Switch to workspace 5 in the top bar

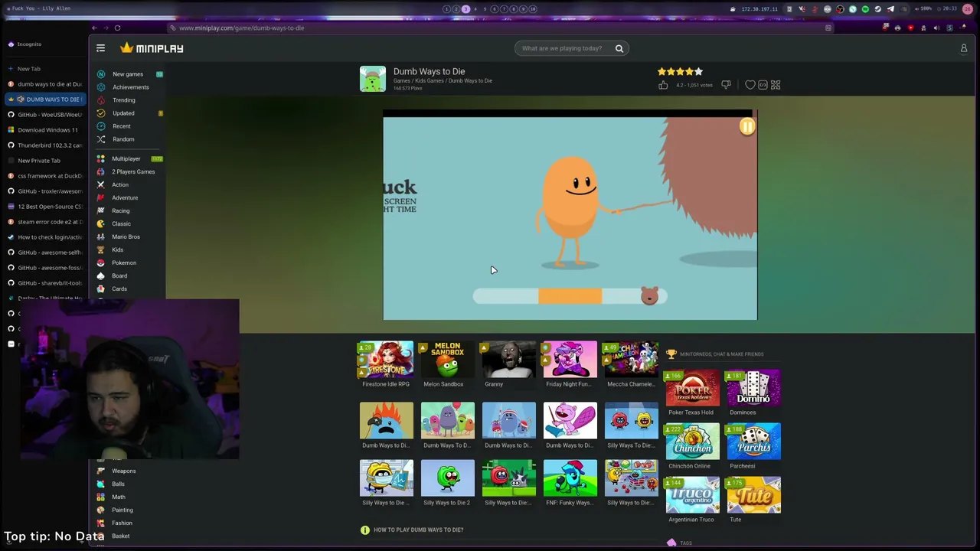[x=485, y=9]
